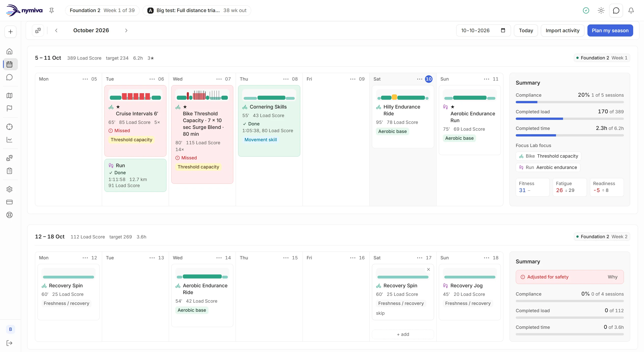Open the Fri 09 day options menu
The image size is (644, 352).
pyautogui.click(x=353, y=79)
